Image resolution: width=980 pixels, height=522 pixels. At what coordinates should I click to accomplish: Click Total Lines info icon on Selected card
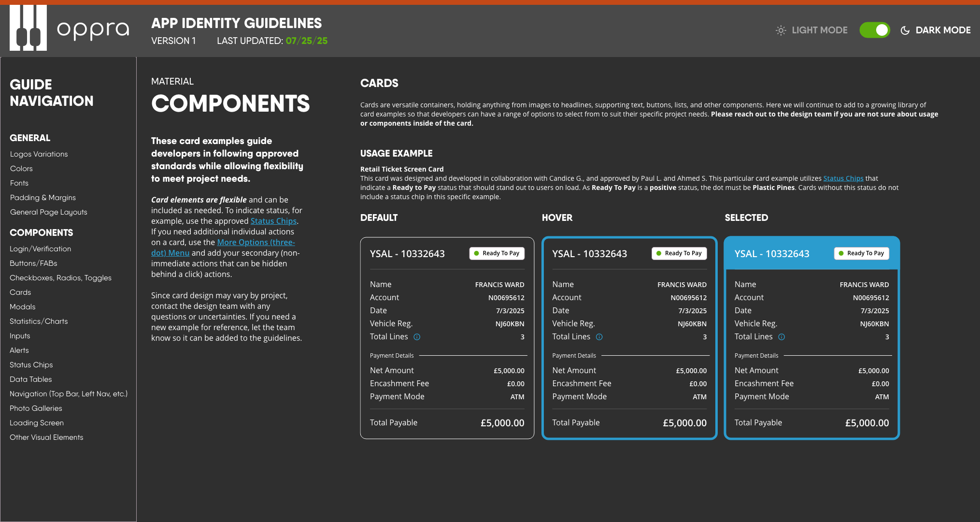781,337
